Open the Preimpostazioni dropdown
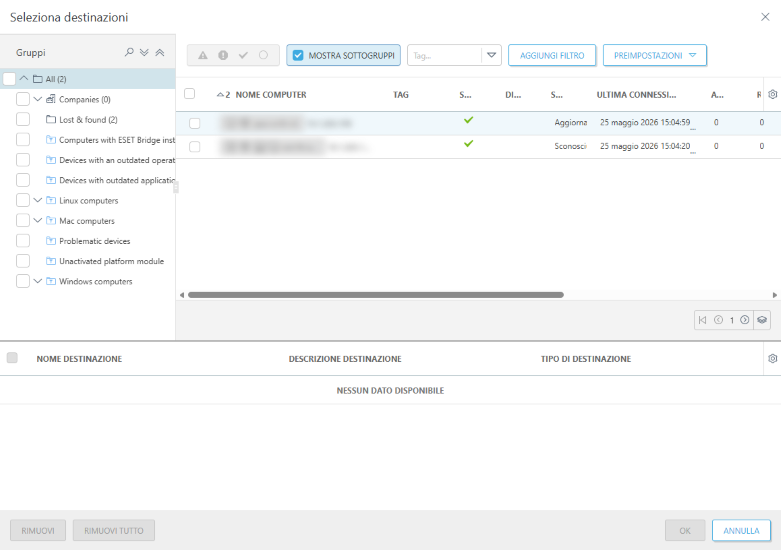 click(654, 55)
